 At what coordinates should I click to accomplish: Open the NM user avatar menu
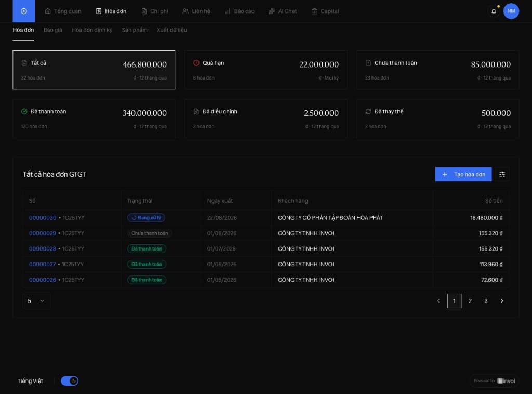click(511, 11)
